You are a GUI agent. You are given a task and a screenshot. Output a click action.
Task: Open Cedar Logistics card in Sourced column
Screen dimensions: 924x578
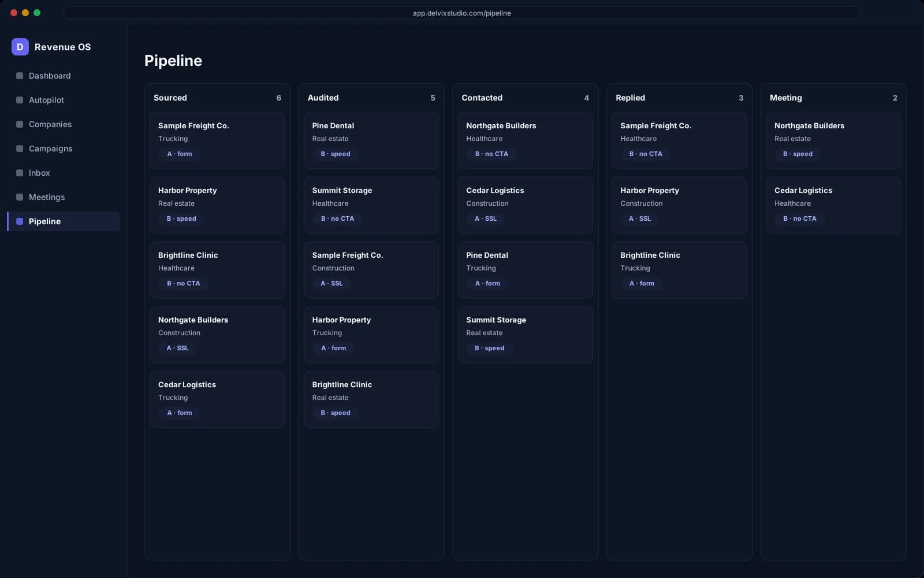(x=217, y=399)
